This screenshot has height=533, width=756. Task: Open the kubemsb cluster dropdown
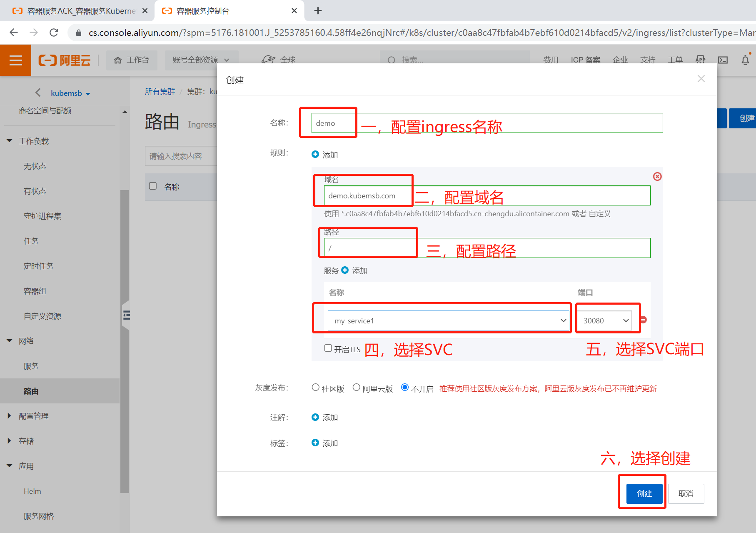click(x=70, y=93)
